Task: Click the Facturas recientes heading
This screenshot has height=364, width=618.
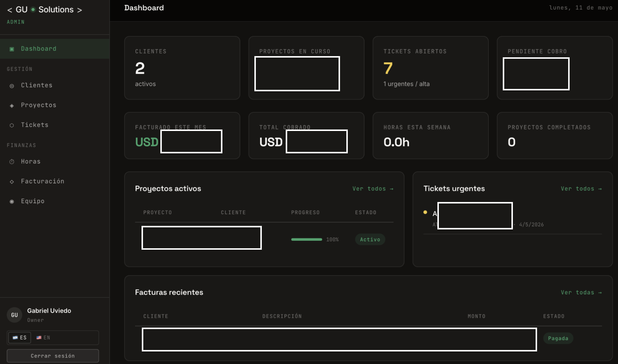Action: point(169,292)
